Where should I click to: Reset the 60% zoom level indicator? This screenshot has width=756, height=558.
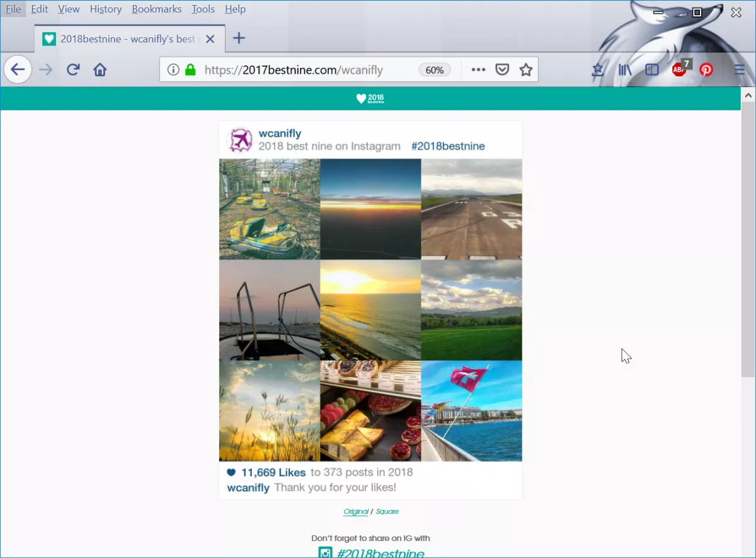coord(435,70)
